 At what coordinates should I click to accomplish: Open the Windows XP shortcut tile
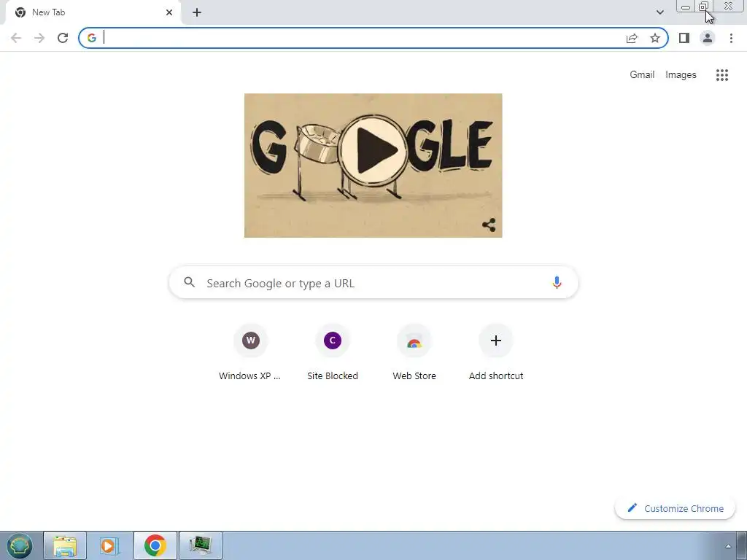250,353
